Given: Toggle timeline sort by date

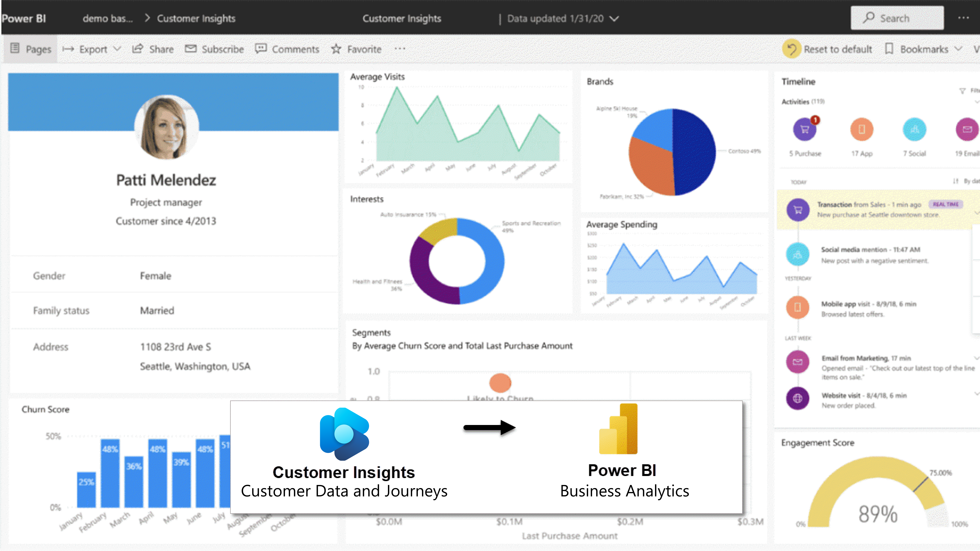Looking at the screenshot, I should tap(956, 181).
